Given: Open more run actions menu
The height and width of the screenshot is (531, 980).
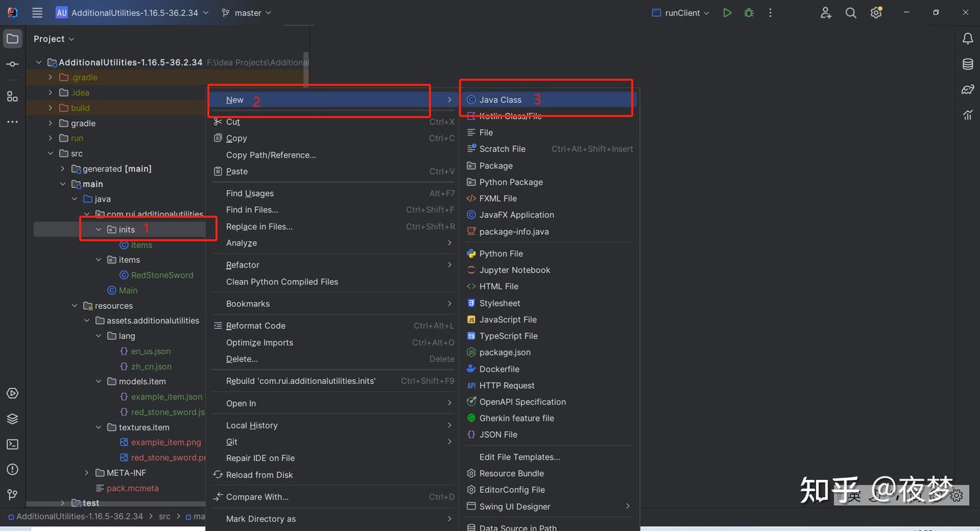Looking at the screenshot, I should [x=770, y=13].
